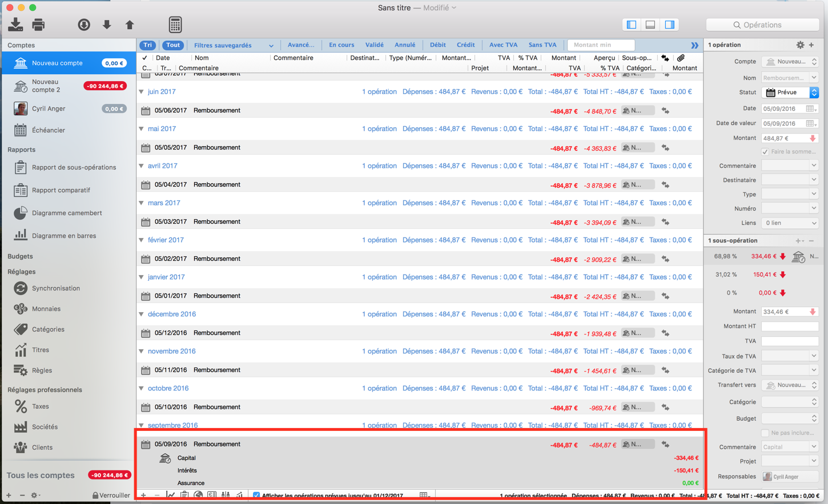
Task: Click the Verrouiller lock button
Action: coord(111,495)
